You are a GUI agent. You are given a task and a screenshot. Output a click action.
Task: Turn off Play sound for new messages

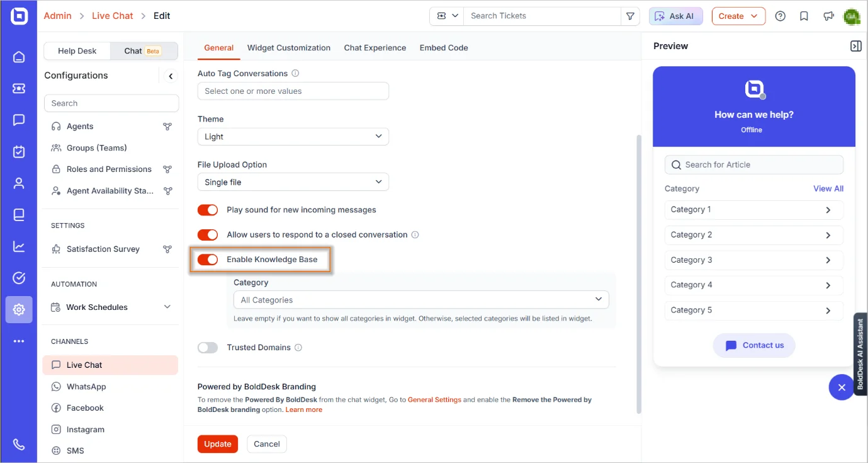point(208,210)
